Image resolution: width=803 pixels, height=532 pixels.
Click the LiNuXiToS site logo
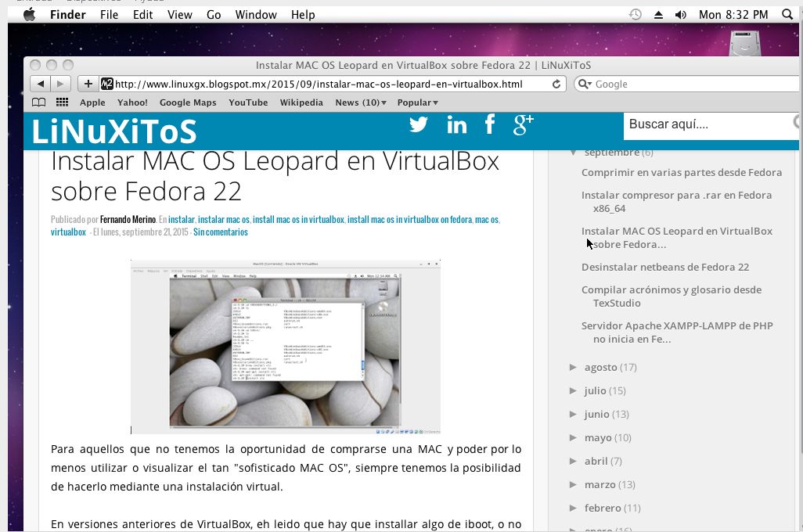point(113,131)
